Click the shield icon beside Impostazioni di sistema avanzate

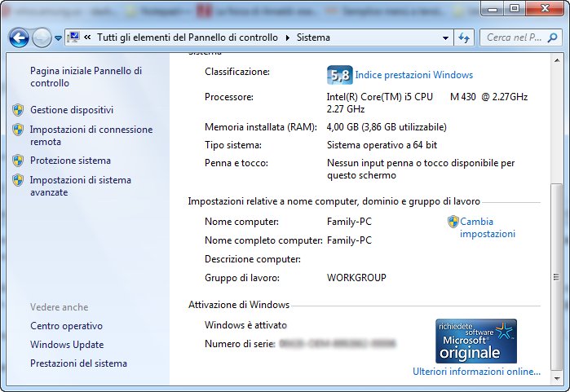(x=18, y=180)
